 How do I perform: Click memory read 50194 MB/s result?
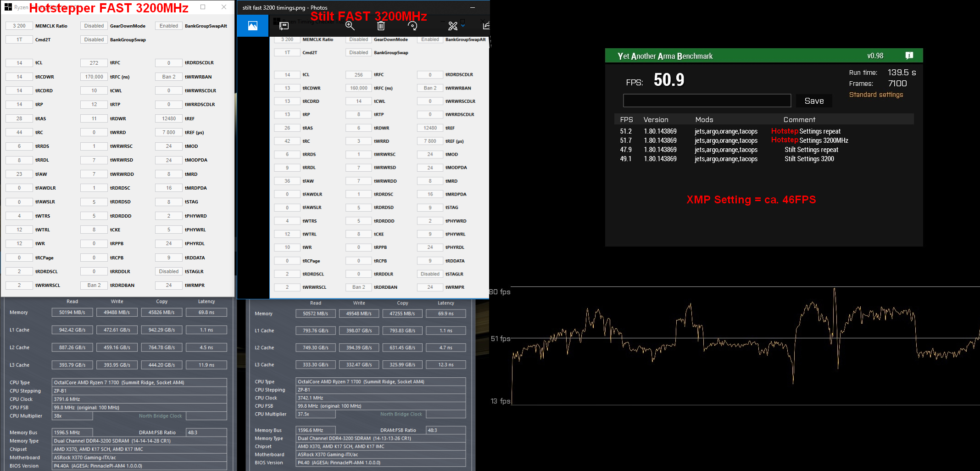[72, 312]
